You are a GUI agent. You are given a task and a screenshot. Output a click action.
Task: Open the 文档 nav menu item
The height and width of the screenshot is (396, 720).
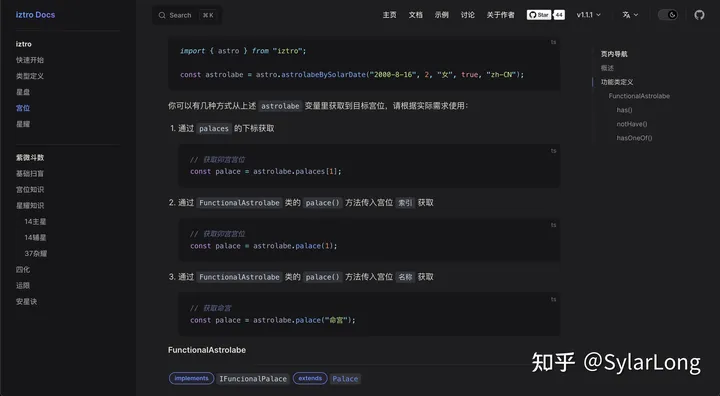click(x=416, y=15)
